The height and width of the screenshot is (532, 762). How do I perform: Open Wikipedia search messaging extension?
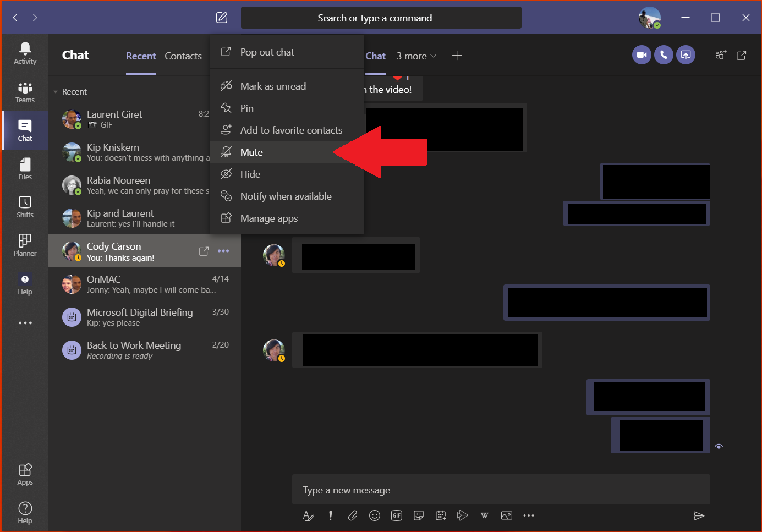(485, 515)
